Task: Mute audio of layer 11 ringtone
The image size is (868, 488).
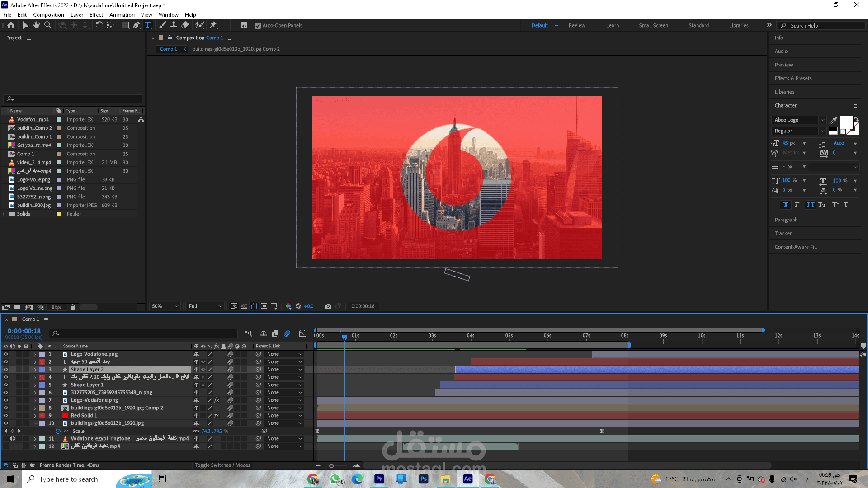Action: tap(13, 439)
